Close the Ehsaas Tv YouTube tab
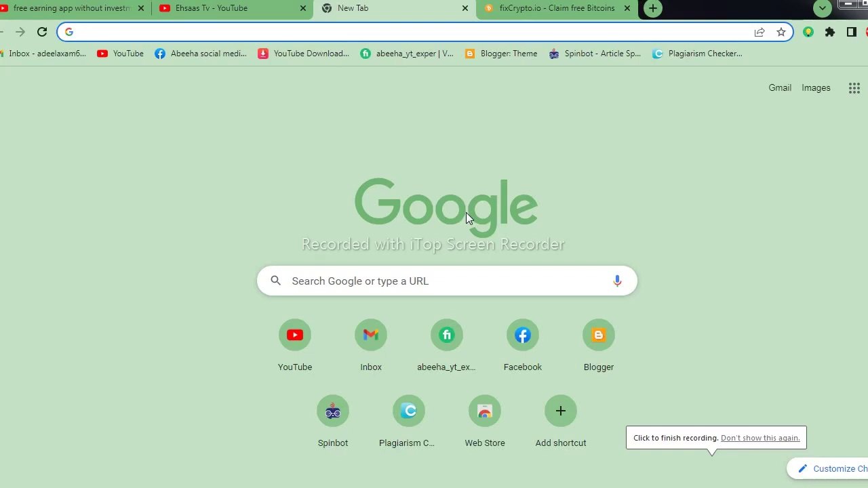 click(x=303, y=8)
